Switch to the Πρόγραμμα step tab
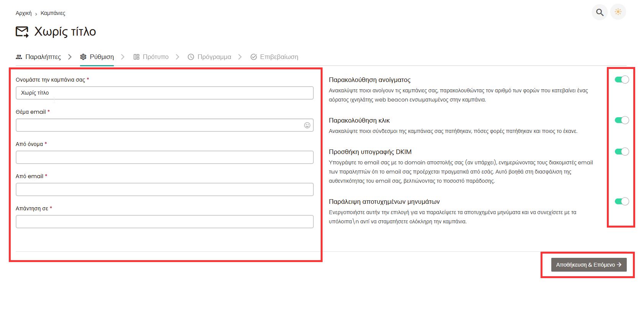This screenshot has height=313, width=644. (x=210, y=57)
